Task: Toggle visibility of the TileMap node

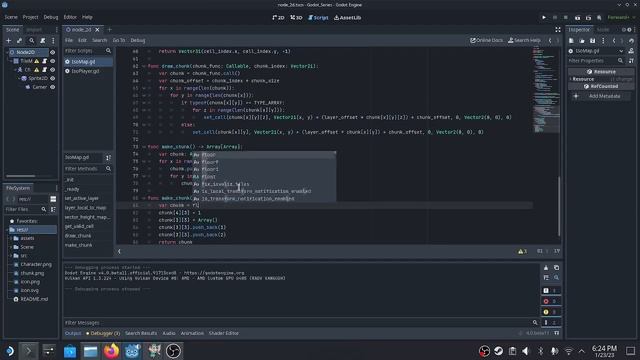Action: point(52,61)
